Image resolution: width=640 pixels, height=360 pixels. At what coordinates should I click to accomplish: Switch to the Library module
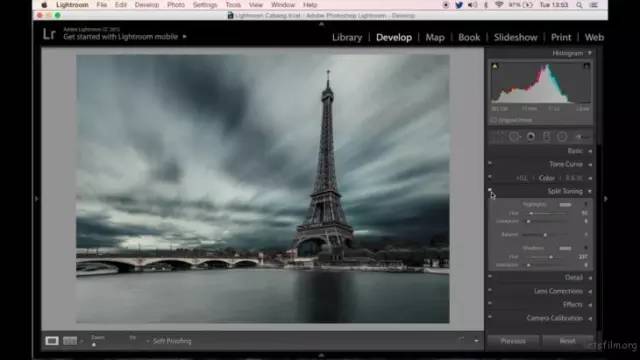point(347,37)
